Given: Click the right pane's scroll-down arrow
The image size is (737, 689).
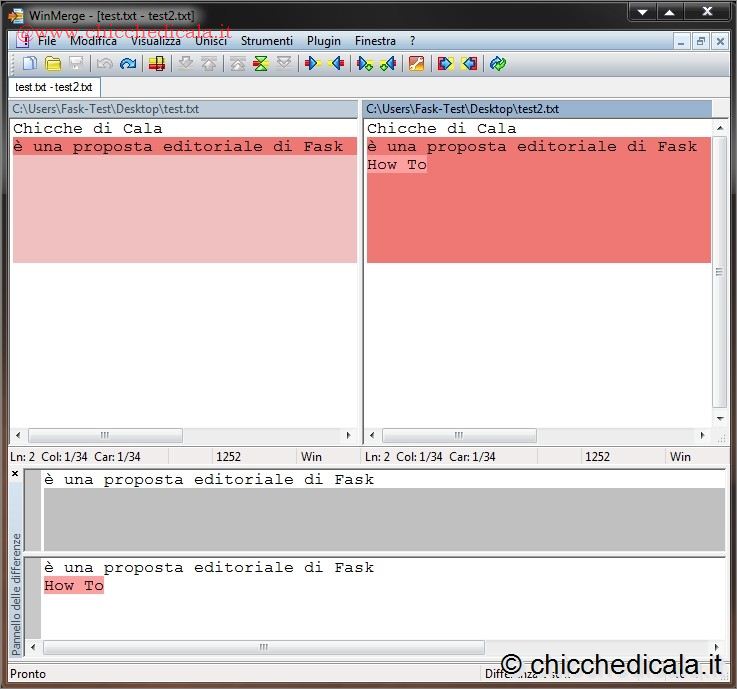Looking at the screenshot, I should 720,418.
